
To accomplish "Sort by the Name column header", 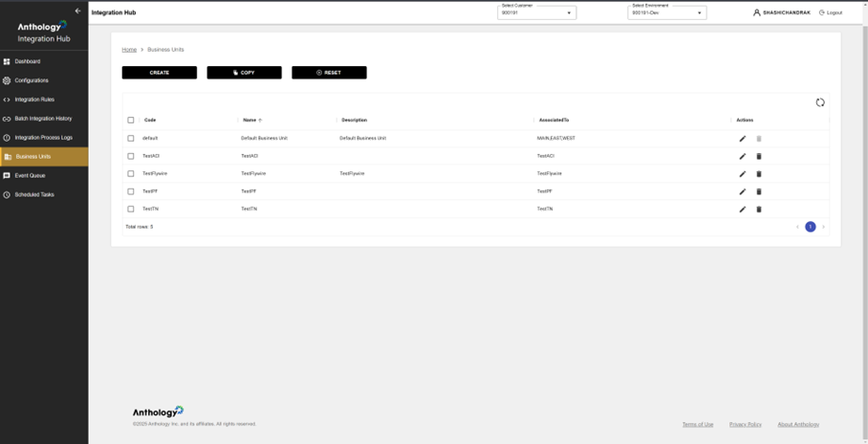I will (250, 121).
